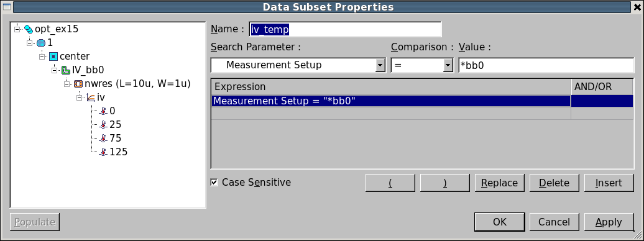Click the IV_bb0 measurement setup icon
The height and width of the screenshot is (241, 644).
[x=66, y=70]
